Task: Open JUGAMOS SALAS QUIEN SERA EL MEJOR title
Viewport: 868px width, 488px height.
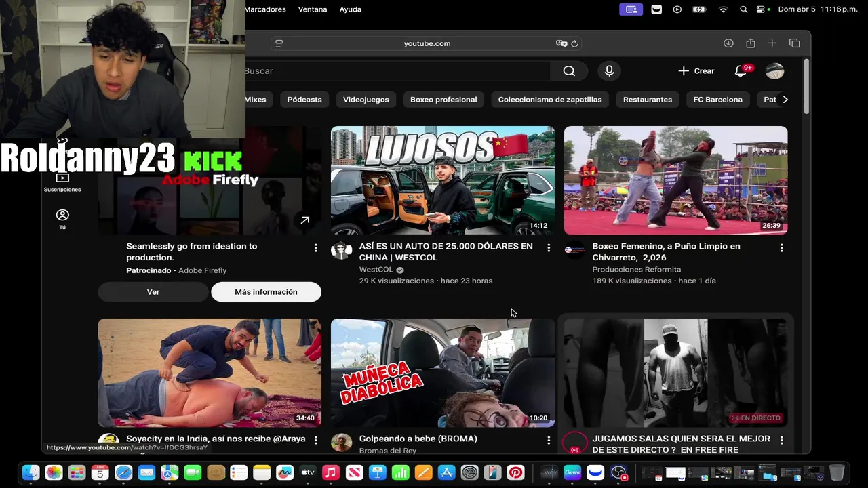Action: (x=681, y=444)
